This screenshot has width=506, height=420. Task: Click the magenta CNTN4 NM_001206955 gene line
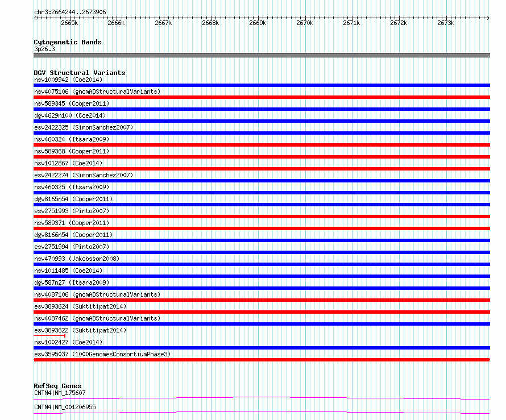coord(262,412)
